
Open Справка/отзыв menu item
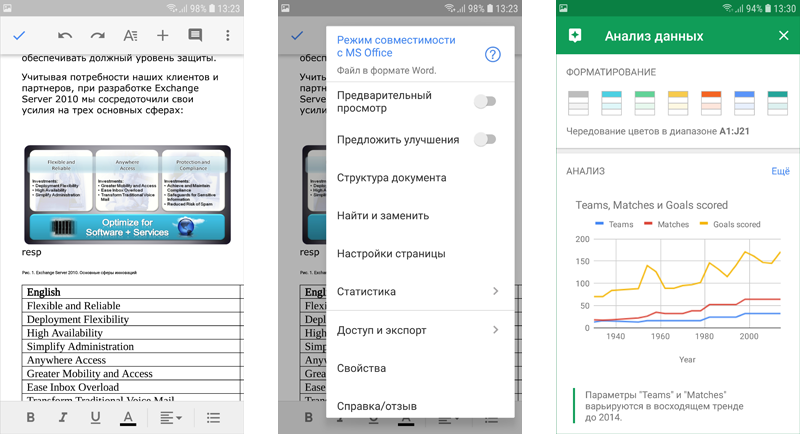click(420, 406)
